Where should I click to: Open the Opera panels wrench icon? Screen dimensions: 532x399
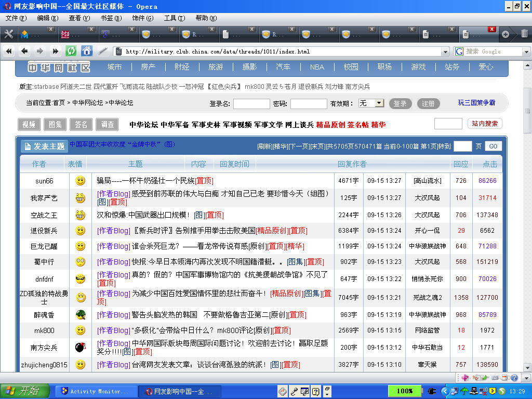pyautogui.click(x=8, y=34)
